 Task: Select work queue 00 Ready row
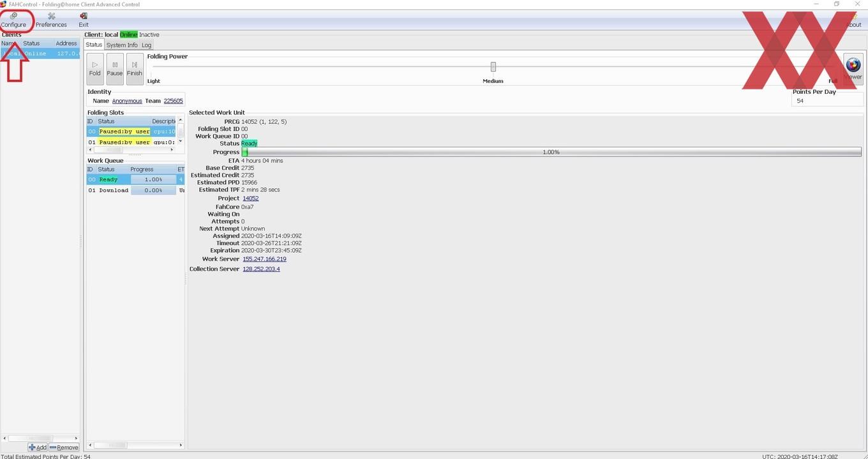point(135,179)
